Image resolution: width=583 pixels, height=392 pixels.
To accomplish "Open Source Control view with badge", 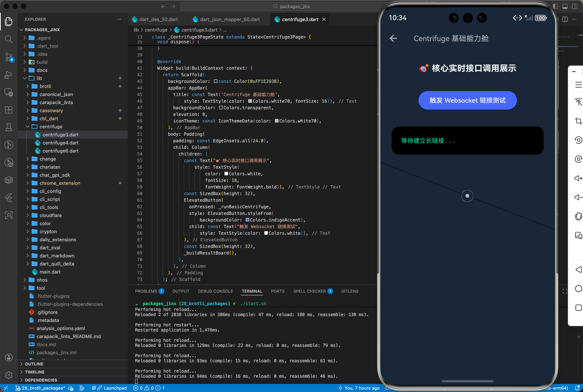I will point(9,57).
